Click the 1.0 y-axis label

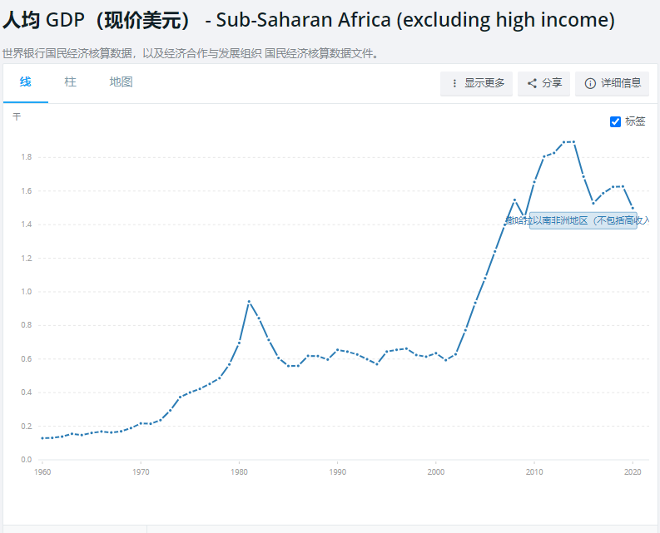click(x=25, y=292)
